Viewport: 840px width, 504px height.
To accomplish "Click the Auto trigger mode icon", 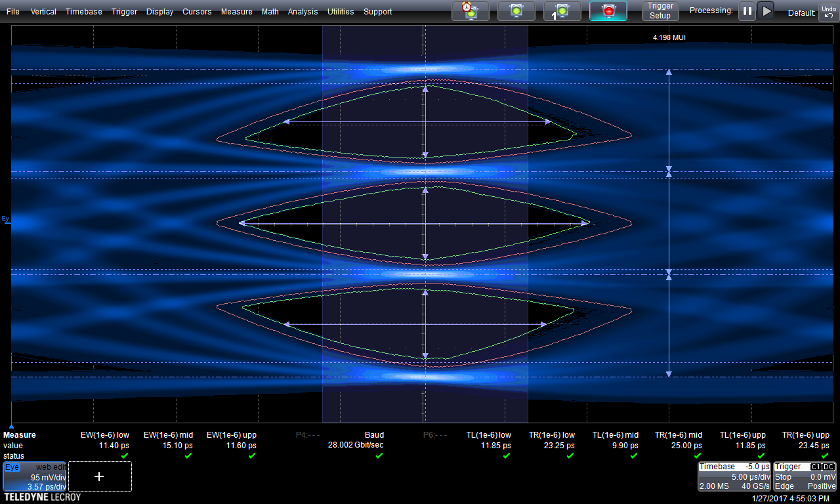I will [x=470, y=11].
